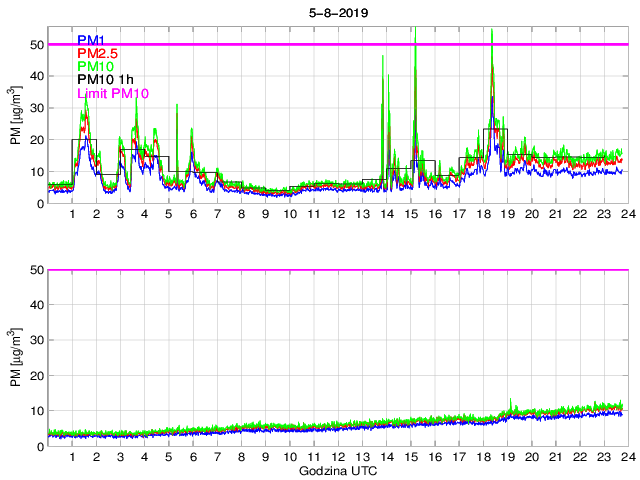This screenshot has height=480, width=640.
Task: Click the tallest PM10 spike near hour 15
Action: coord(415,35)
